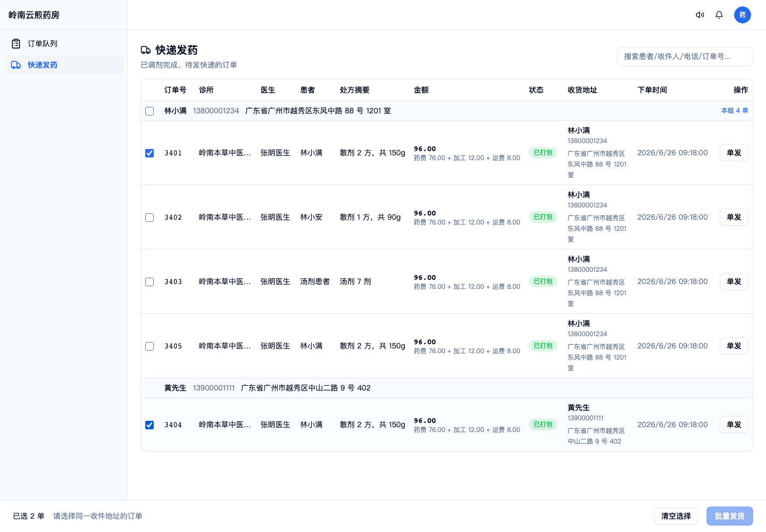The image size is (766, 532).
Task: Click order number 3401
Action: 173,153
